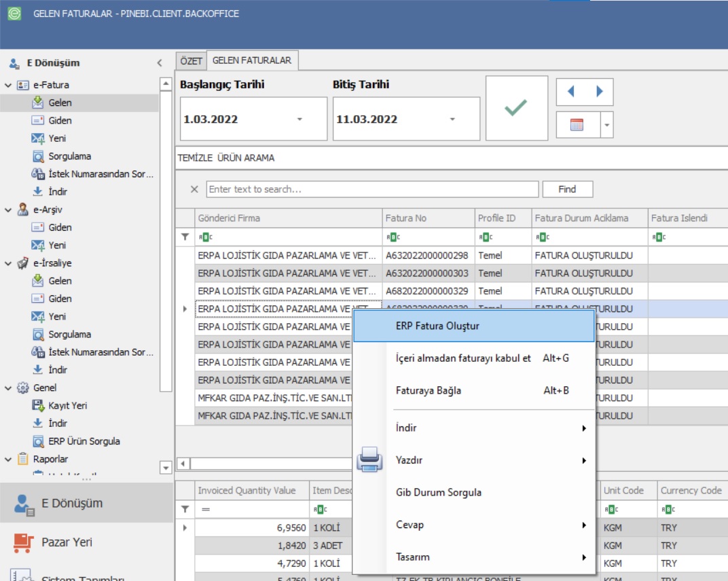Open the Bitiş Tarihi date dropdown
Image resolution: width=728 pixels, height=581 pixels.
(x=452, y=119)
